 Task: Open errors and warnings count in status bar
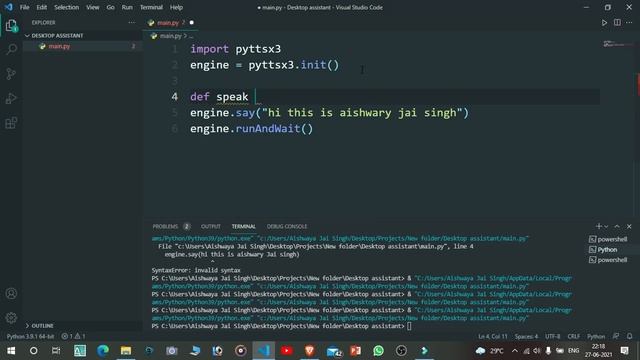click(73, 336)
